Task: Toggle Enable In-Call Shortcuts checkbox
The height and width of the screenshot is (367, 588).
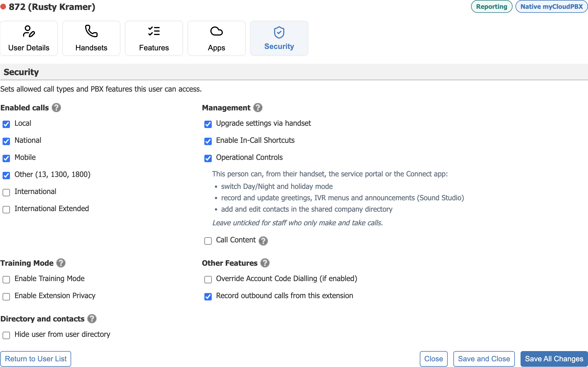Action: (x=208, y=141)
